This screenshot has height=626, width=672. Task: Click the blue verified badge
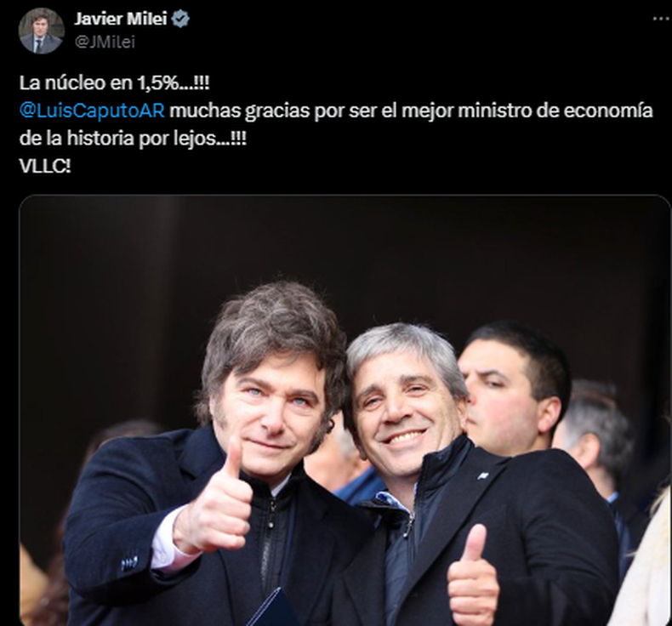(x=180, y=19)
